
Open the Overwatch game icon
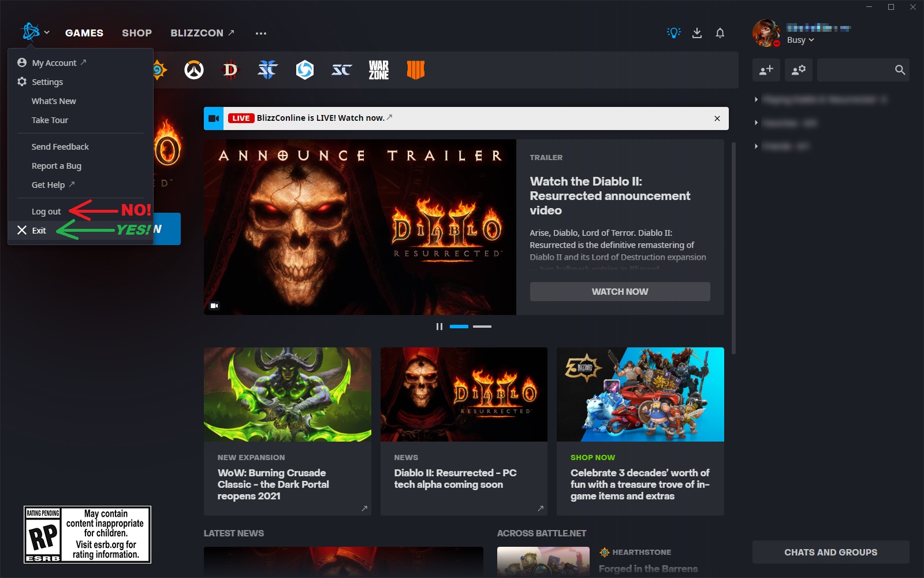(194, 70)
